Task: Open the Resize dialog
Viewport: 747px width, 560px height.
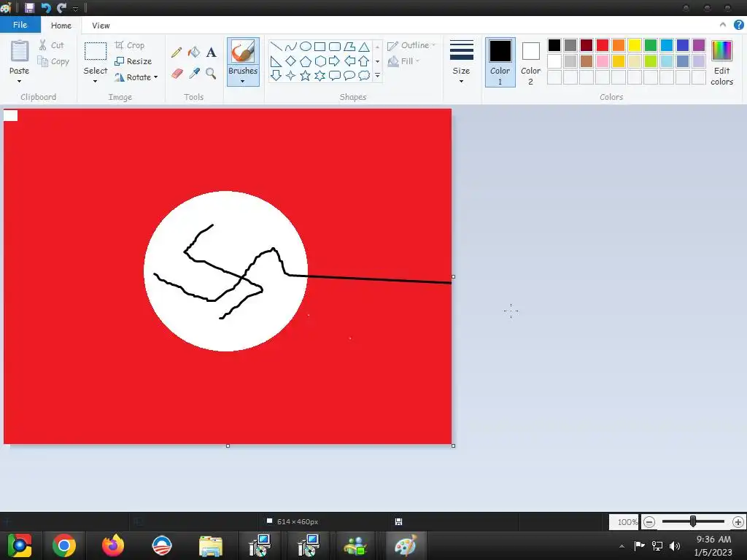Action: pos(133,61)
